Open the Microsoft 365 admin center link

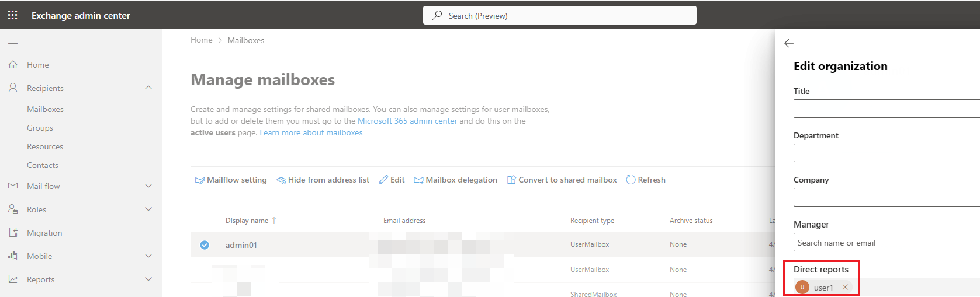click(x=407, y=121)
